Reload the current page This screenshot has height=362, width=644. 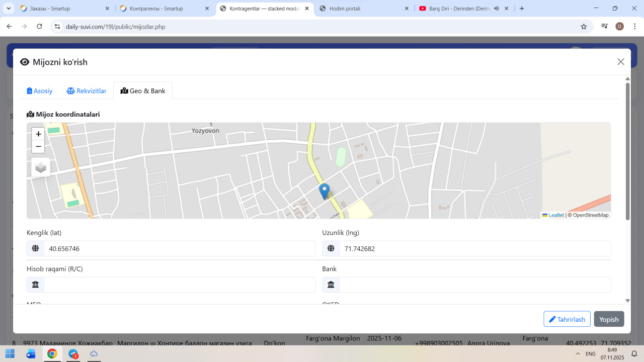(x=40, y=27)
